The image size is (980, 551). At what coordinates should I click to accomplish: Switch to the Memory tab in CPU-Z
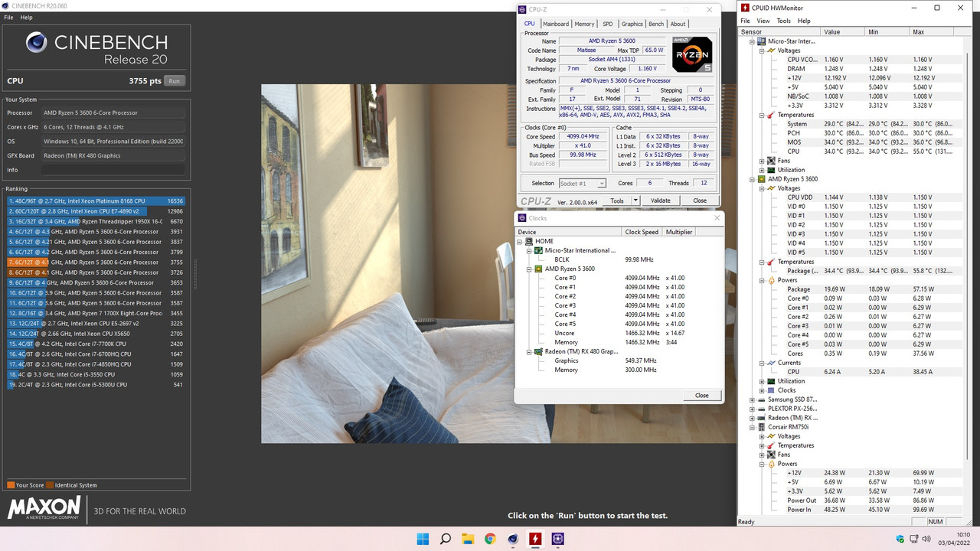584,24
